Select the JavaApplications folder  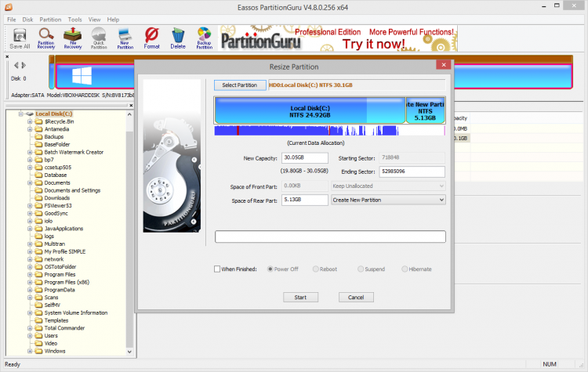tap(64, 229)
